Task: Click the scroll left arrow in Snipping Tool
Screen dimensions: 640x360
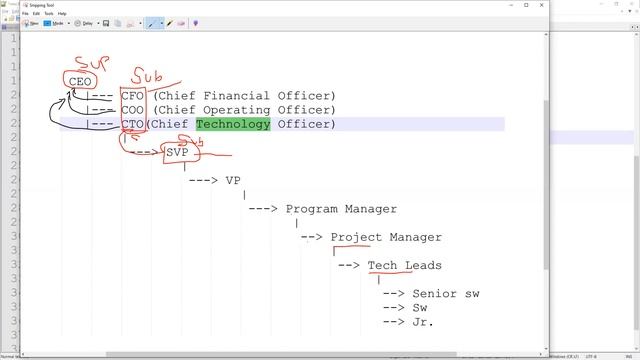Action: point(23,354)
